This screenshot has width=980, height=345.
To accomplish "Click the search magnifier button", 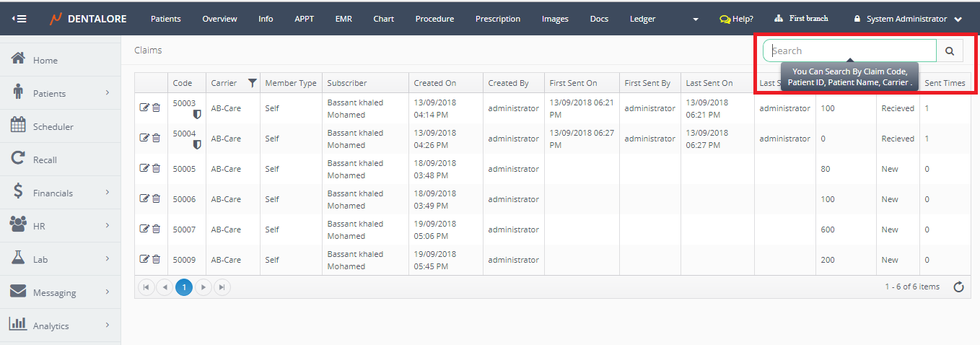I will coord(950,51).
